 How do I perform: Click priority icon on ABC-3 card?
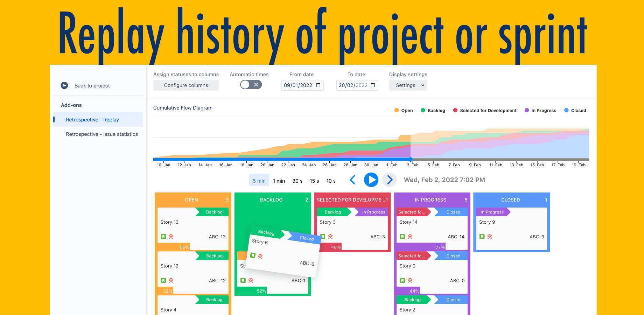[330, 237]
